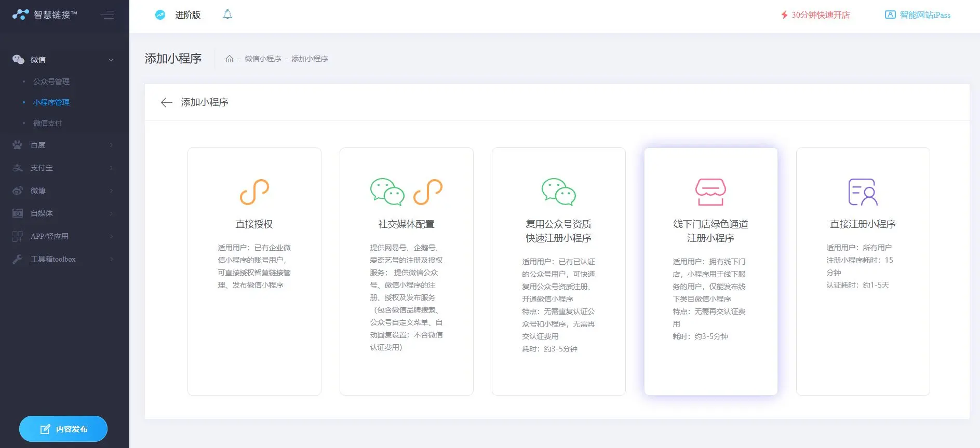
Task: Click the notification bell icon
Action: click(x=227, y=15)
